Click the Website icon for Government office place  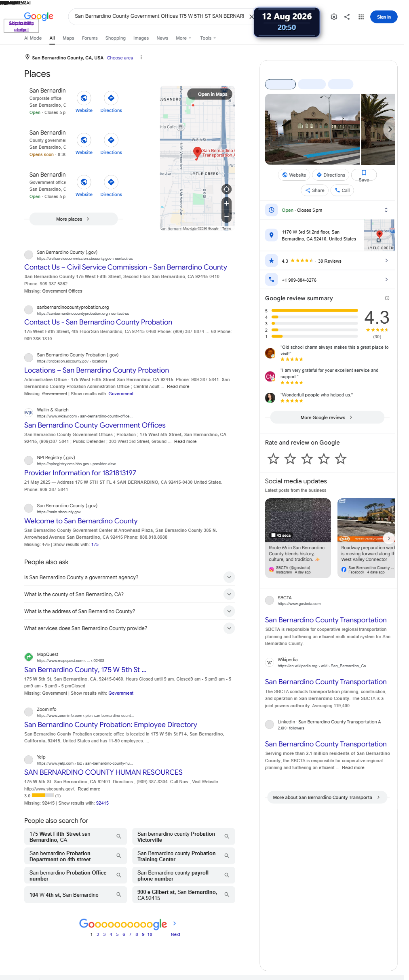point(84,182)
